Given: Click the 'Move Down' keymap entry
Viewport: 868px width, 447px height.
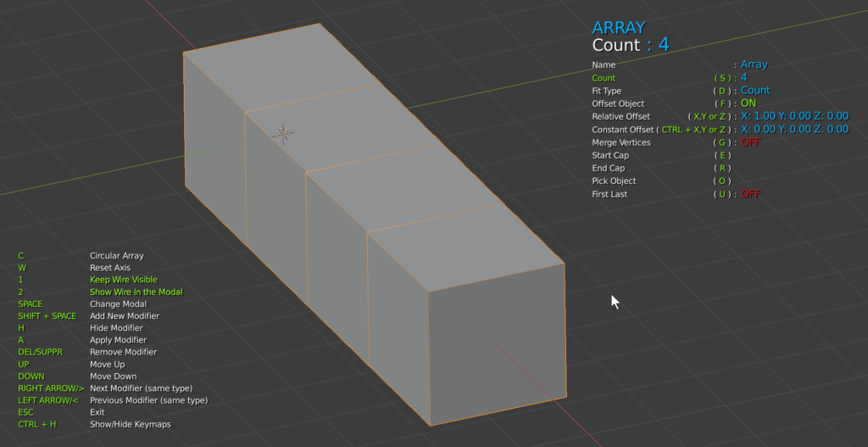Looking at the screenshot, I should 114,377.
